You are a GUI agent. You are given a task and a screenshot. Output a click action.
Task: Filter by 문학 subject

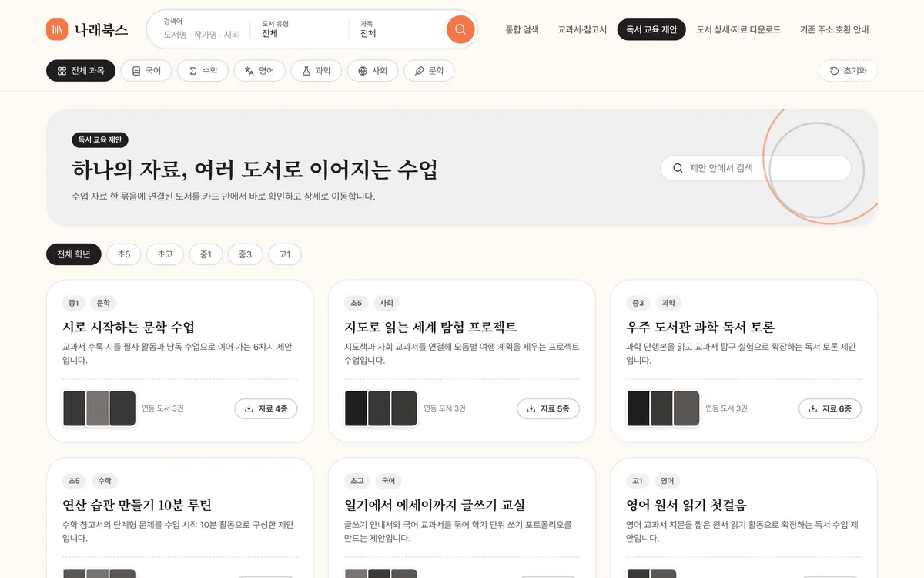429,71
